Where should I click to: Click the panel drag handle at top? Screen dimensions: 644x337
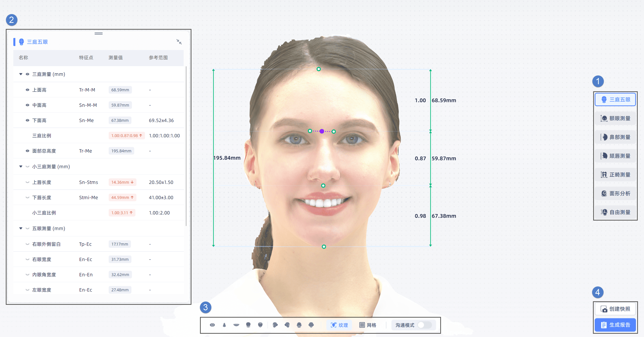[x=99, y=33]
